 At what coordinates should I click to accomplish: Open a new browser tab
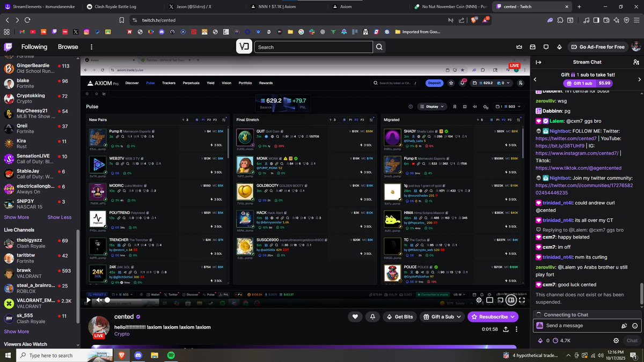[579, 6]
